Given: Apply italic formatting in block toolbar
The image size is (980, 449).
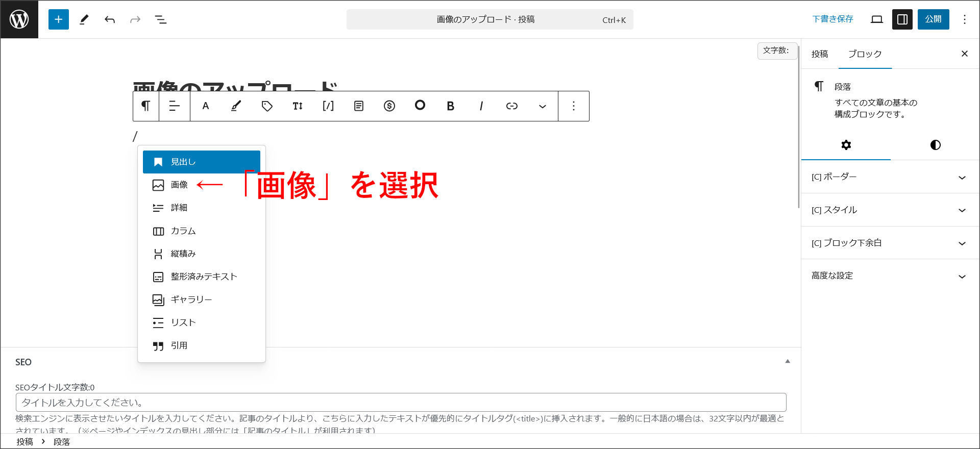Looking at the screenshot, I should 481,106.
